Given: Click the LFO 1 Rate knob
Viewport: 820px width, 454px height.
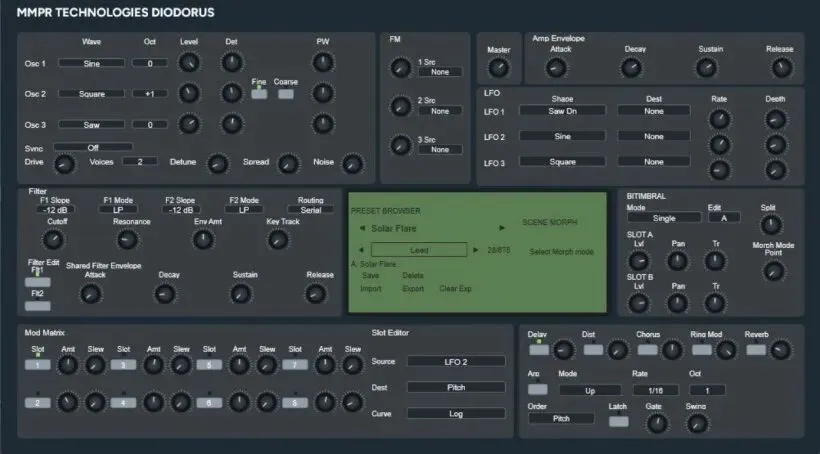Looking at the screenshot, I should point(720,119).
